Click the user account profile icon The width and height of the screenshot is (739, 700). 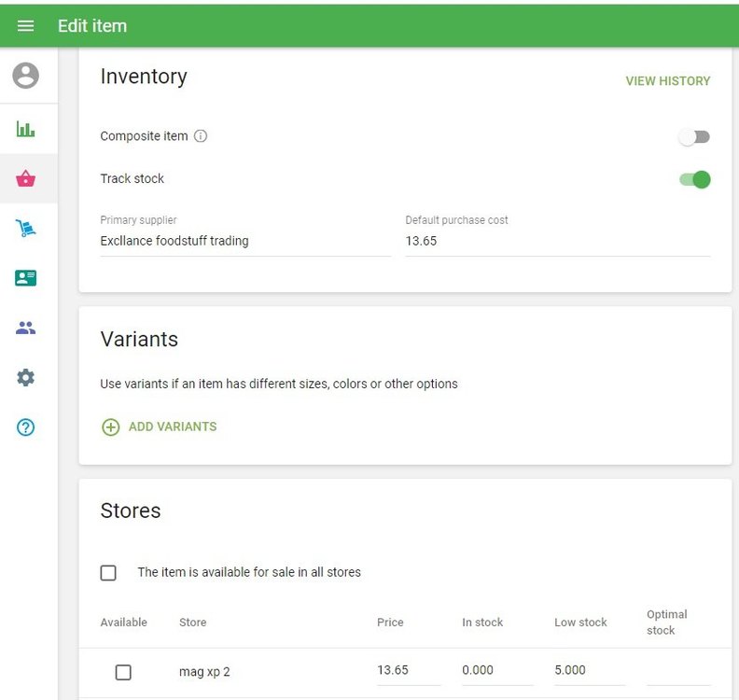coord(26,76)
